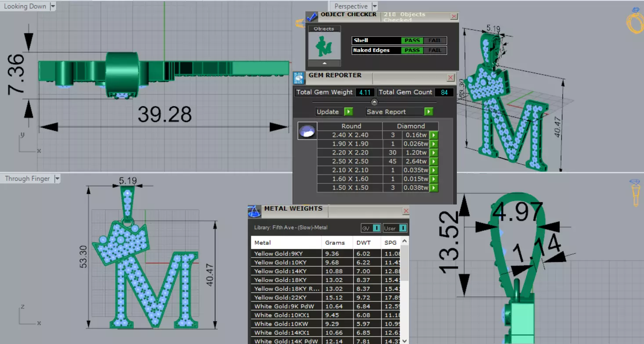Close the Object Checker panel
This screenshot has height=344, width=644.
(x=453, y=16)
